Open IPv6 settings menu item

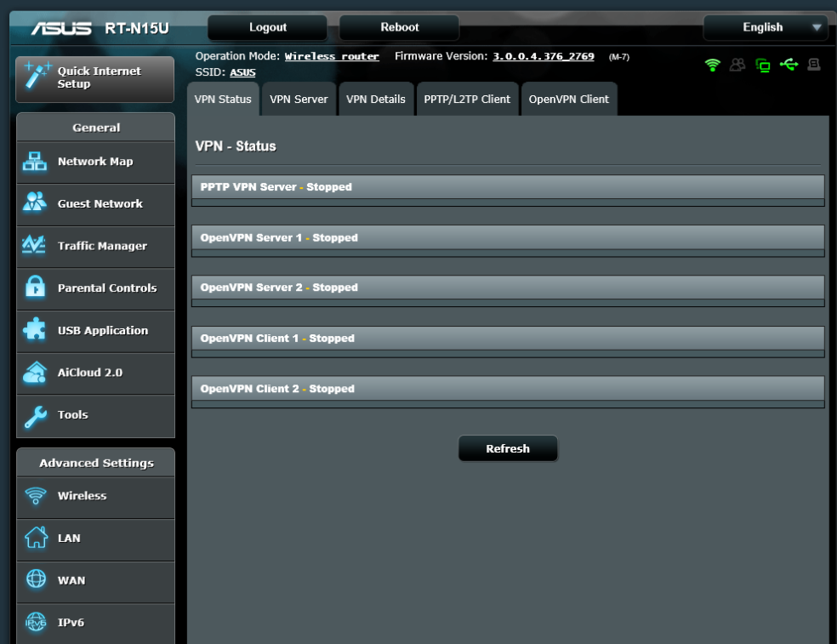(95, 624)
